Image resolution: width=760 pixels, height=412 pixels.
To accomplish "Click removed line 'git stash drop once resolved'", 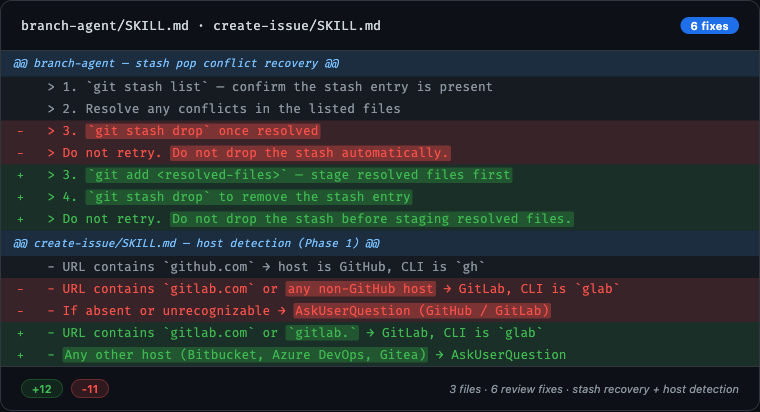I will 380,131.
